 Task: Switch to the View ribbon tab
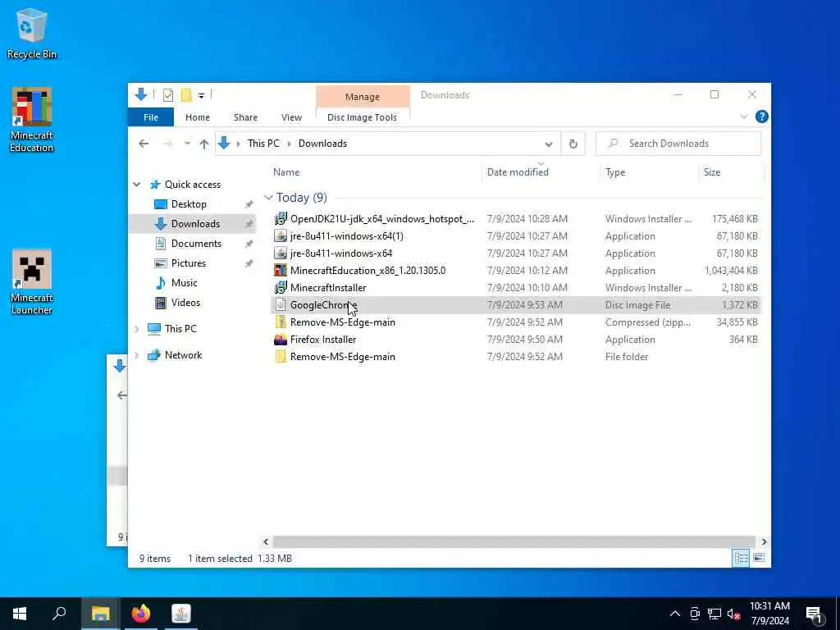tap(291, 117)
